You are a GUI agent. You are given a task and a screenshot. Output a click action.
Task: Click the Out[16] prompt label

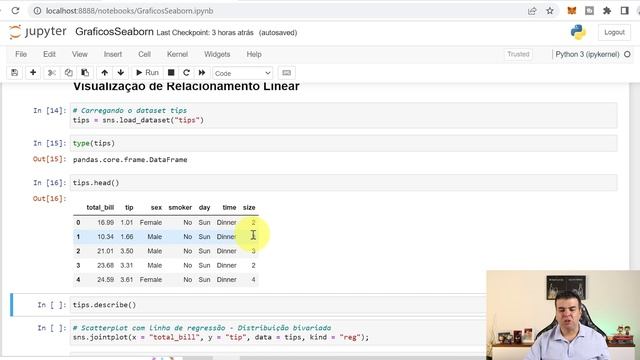tap(49, 198)
